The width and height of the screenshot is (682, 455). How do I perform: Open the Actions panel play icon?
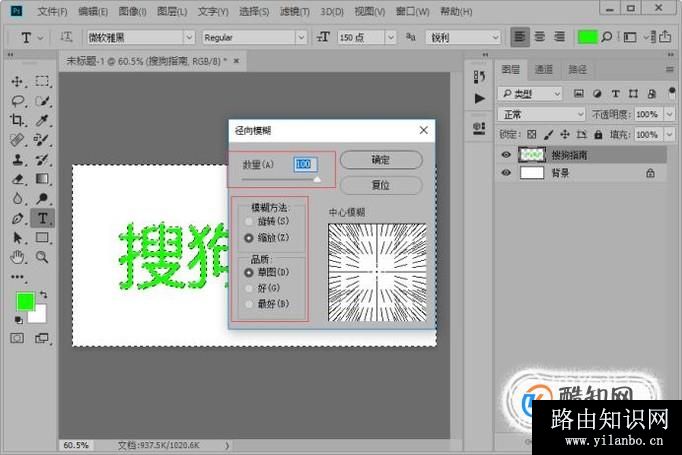tap(479, 98)
